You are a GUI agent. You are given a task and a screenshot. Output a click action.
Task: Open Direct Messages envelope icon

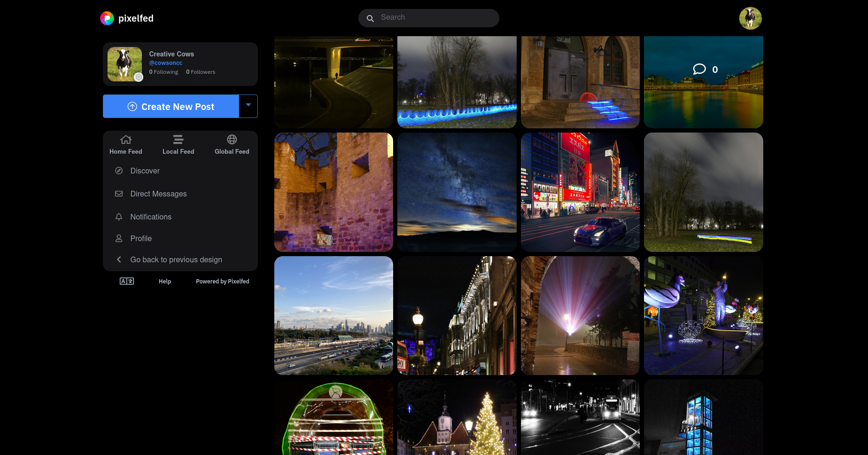pos(119,194)
